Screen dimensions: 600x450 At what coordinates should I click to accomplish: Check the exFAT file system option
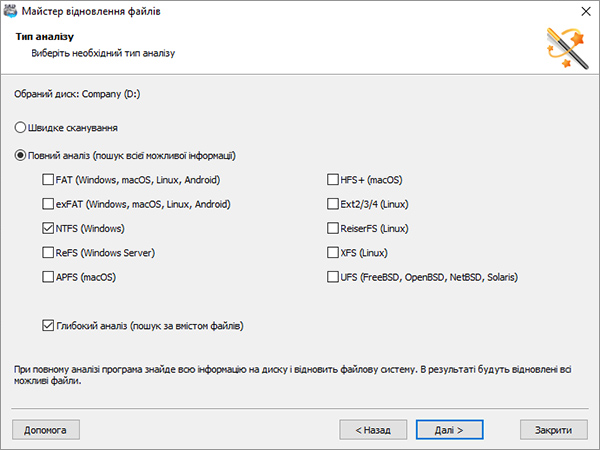[x=48, y=204]
